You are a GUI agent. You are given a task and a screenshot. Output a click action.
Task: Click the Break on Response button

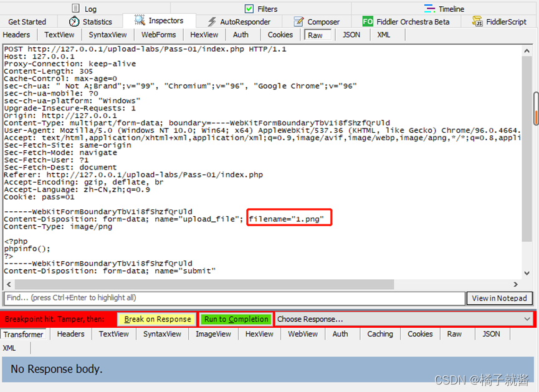point(158,319)
